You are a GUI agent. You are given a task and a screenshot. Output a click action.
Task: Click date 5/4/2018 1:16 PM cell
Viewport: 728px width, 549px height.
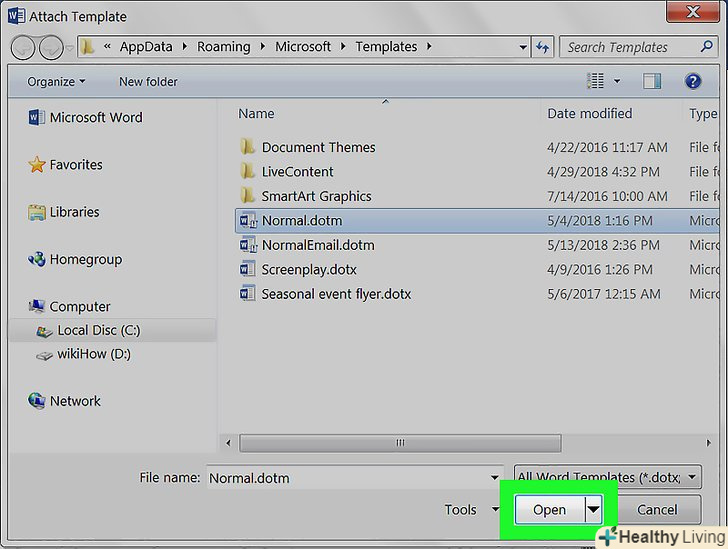pyautogui.click(x=599, y=221)
